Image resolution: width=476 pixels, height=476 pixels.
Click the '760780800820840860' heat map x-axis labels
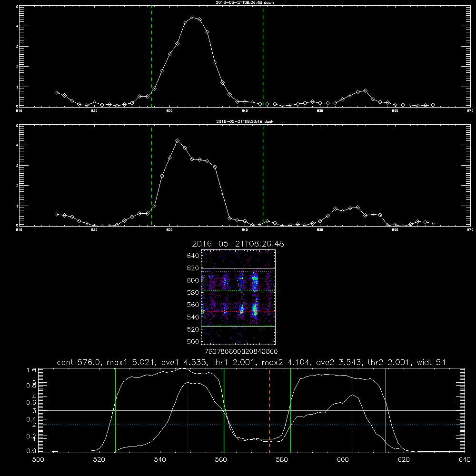tap(241, 351)
